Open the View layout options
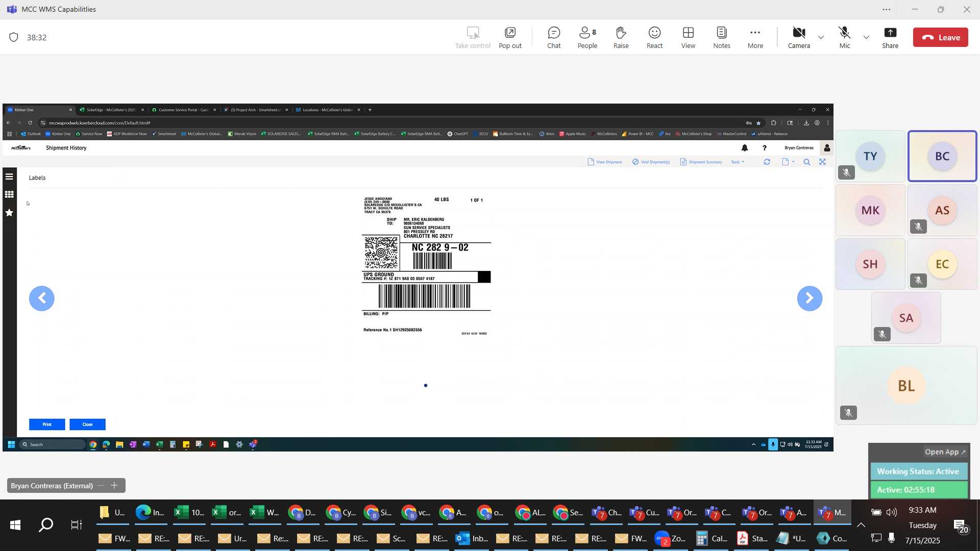Screen dimensions: 980x551 point(688,38)
